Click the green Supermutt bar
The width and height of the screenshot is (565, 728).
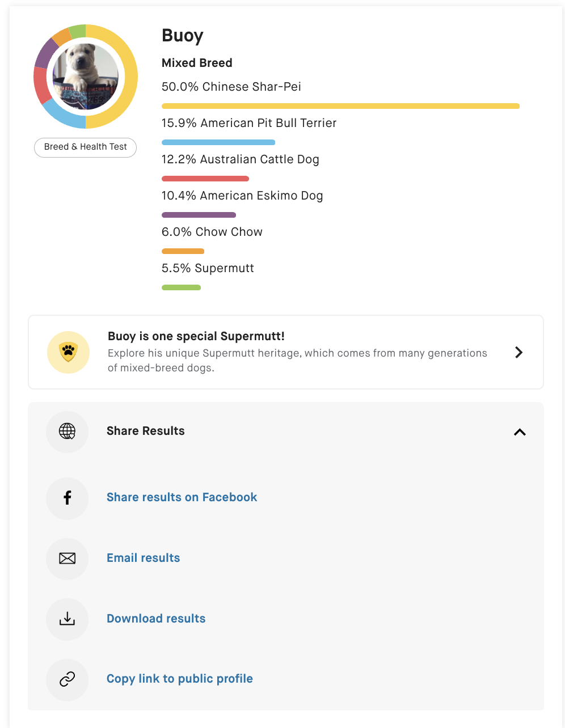(181, 287)
